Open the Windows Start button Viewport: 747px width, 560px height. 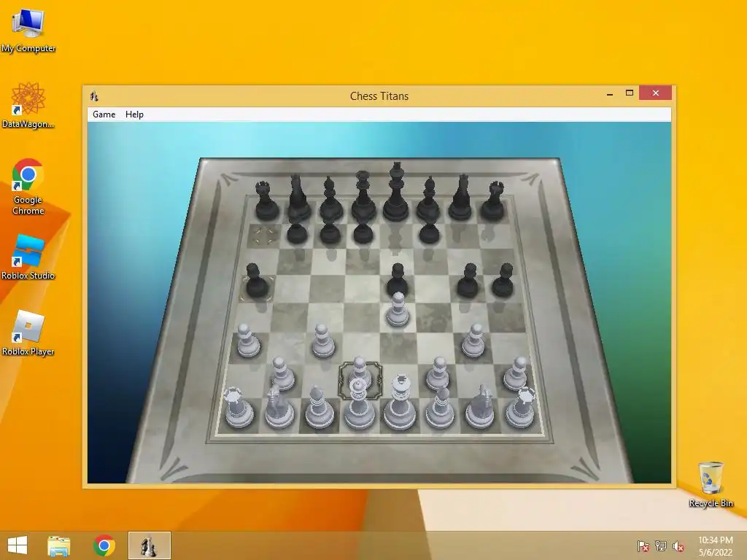point(18,545)
